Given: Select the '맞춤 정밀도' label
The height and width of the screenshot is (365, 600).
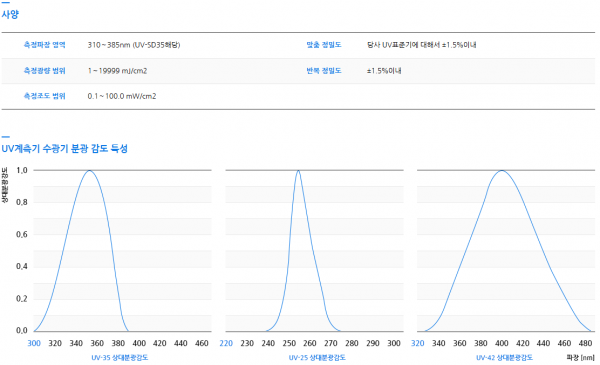Looking at the screenshot, I should tap(324, 45).
